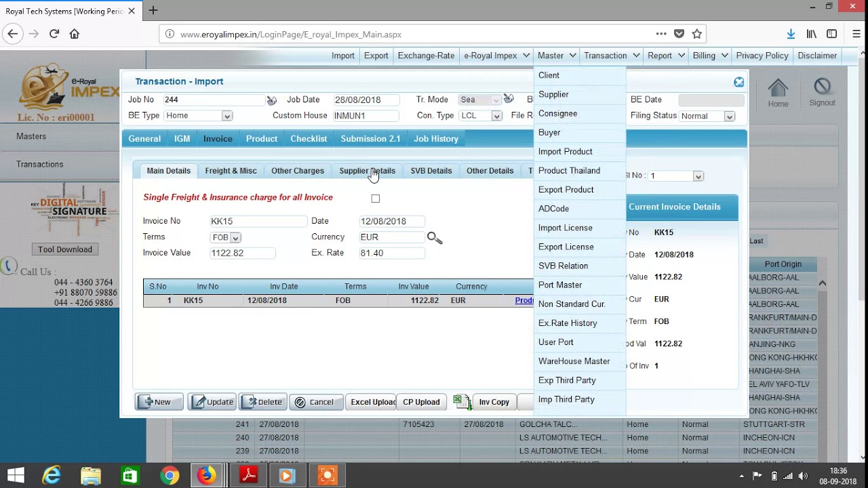The image size is (868, 488).
Task: Open the Checklist tab
Action: [x=309, y=139]
